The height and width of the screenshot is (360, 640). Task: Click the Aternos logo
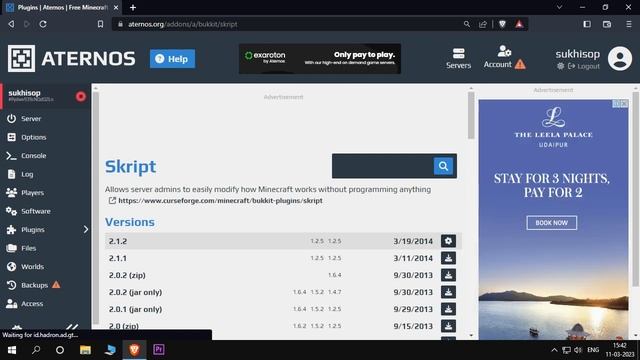71,59
